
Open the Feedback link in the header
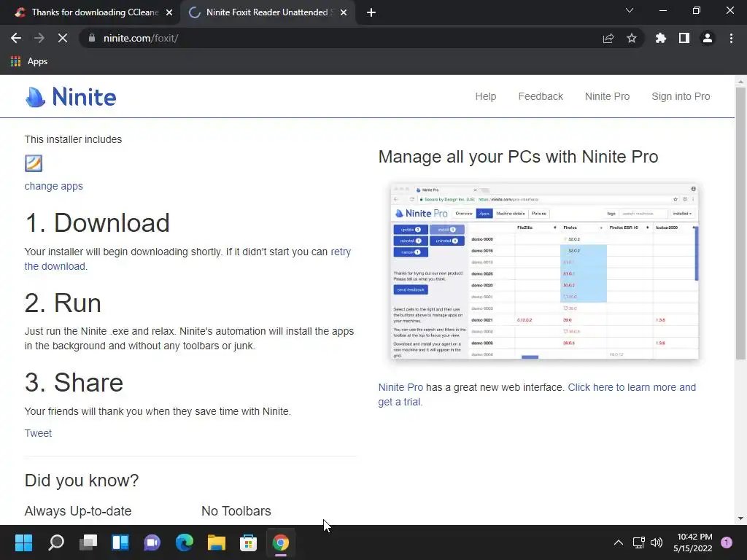(x=541, y=97)
